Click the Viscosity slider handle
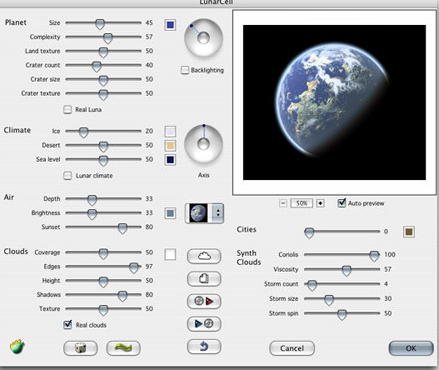 pyautogui.click(x=347, y=270)
